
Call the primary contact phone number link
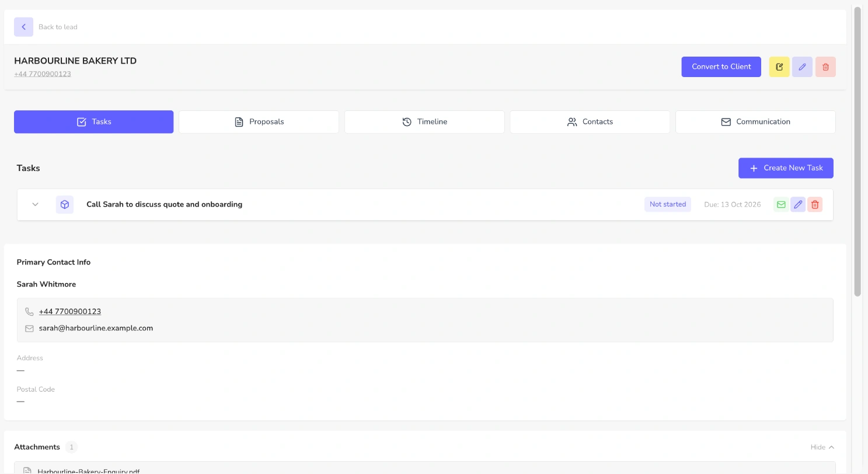[70, 312]
